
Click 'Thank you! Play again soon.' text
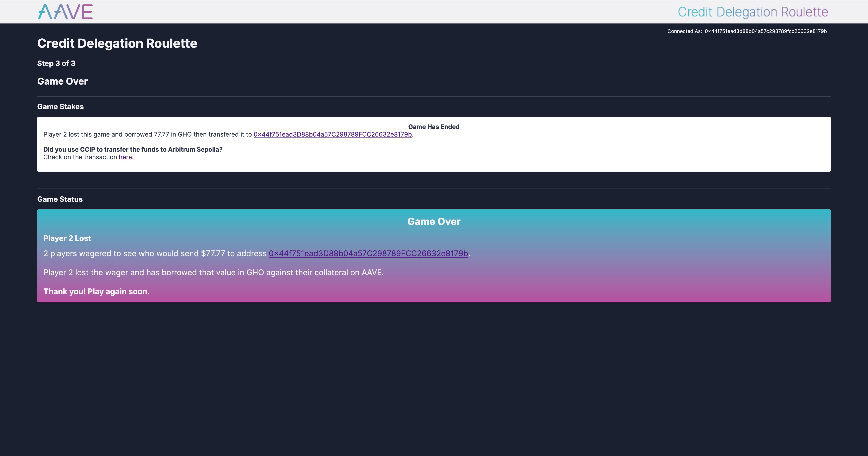tap(96, 291)
